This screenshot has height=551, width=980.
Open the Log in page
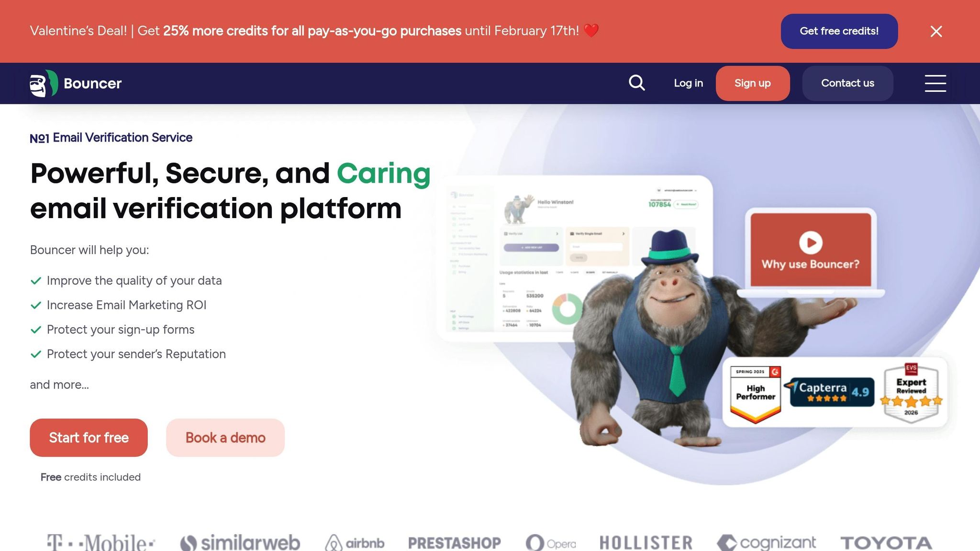coord(688,83)
